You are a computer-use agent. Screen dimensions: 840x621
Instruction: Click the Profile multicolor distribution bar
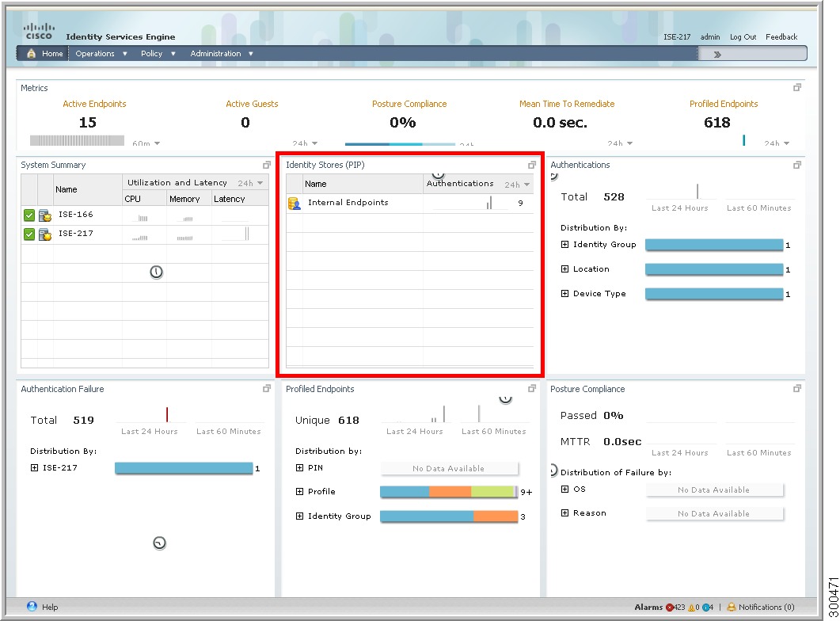449,492
